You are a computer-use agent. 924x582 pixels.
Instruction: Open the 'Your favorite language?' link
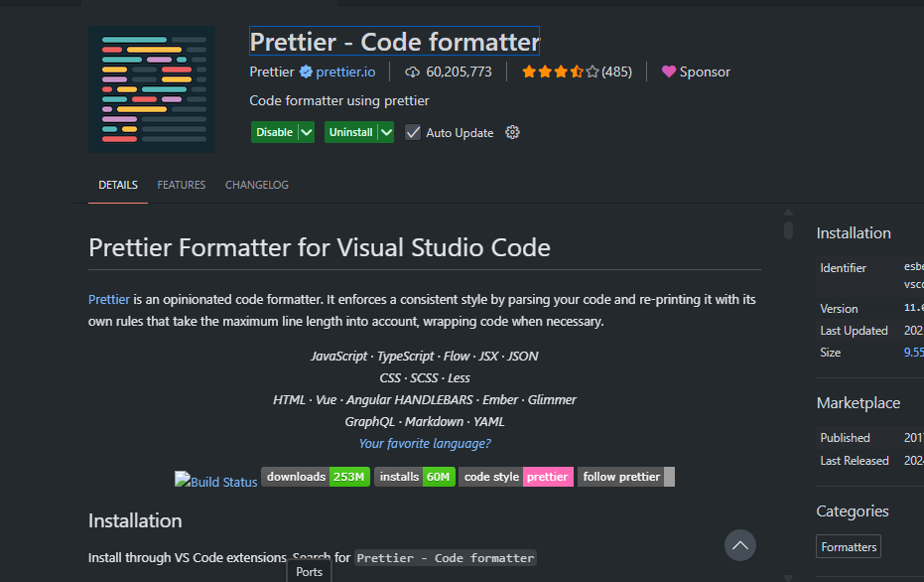click(425, 443)
